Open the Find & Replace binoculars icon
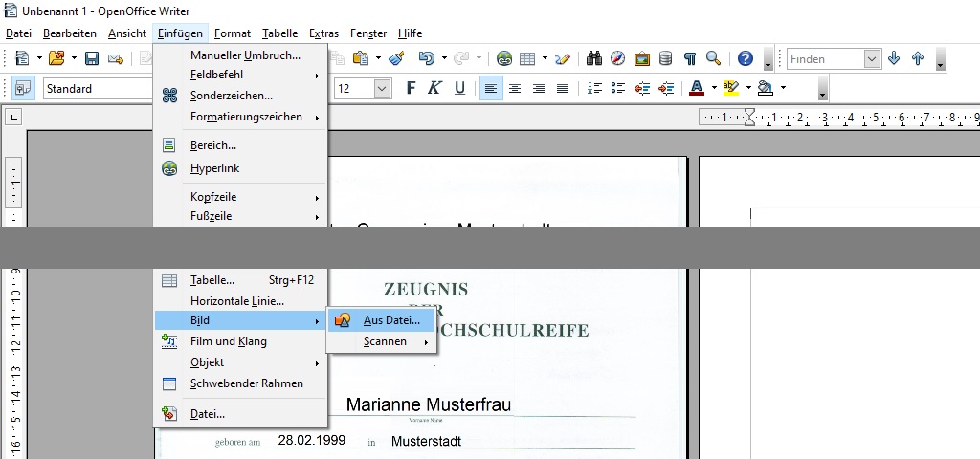 click(594, 58)
